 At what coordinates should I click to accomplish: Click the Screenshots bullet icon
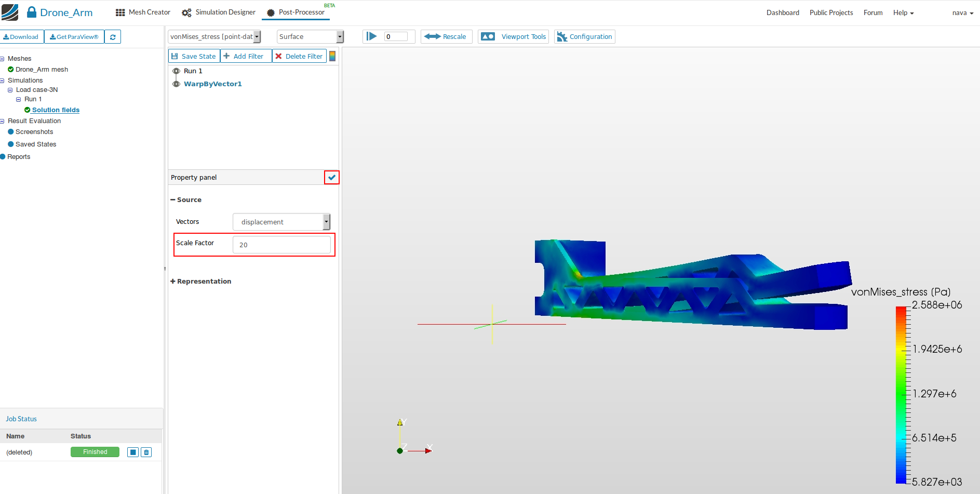tap(10, 132)
